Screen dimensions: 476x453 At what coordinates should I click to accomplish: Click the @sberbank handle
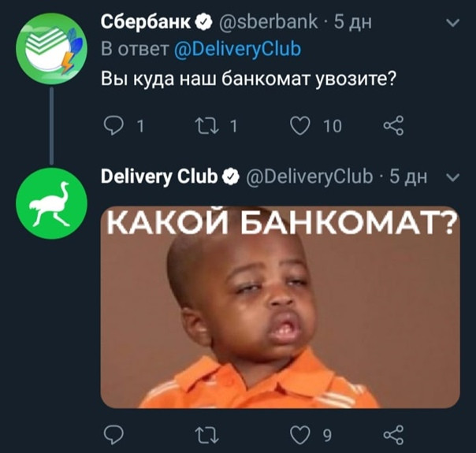tap(268, 22)
